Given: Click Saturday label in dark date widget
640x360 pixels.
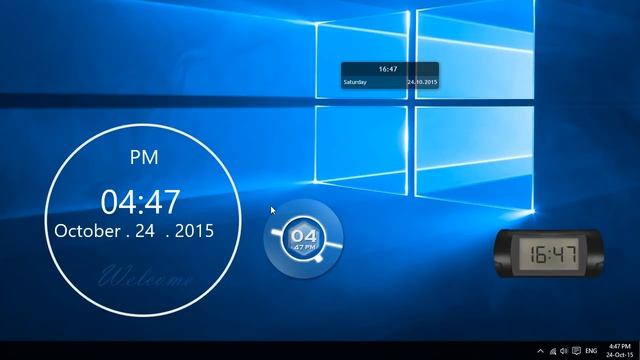Looking at the screenshot, I should [x=355, y=82].
